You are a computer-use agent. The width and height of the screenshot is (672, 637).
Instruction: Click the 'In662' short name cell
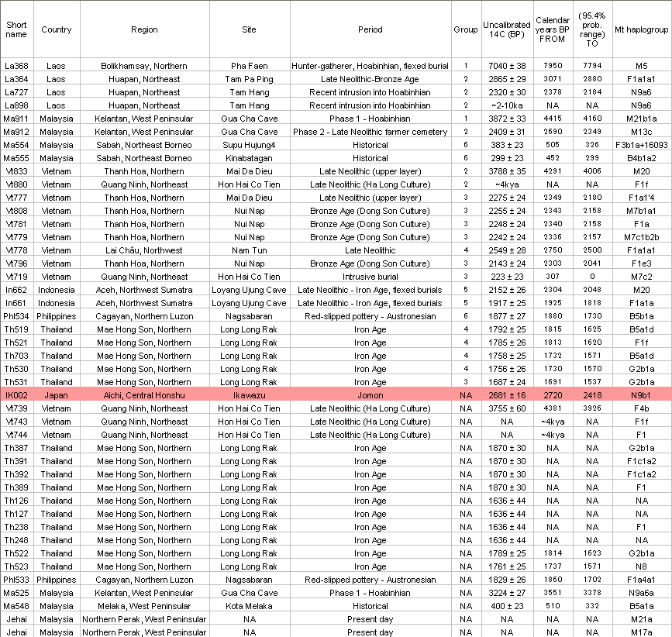[x=17, y=290]
